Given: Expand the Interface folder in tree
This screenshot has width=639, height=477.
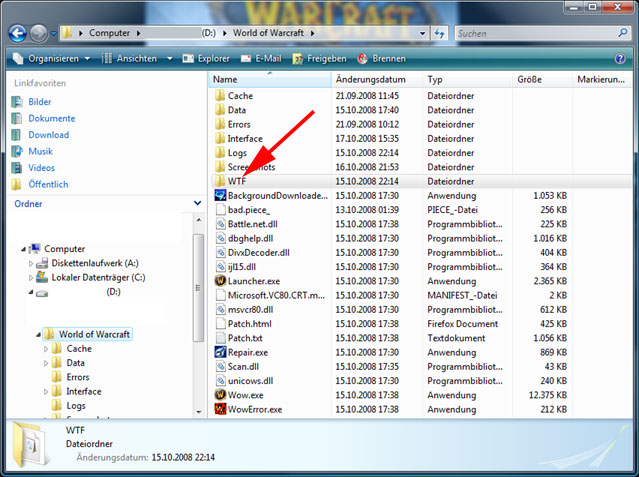Looking at the screenshot, I should 46,392.
